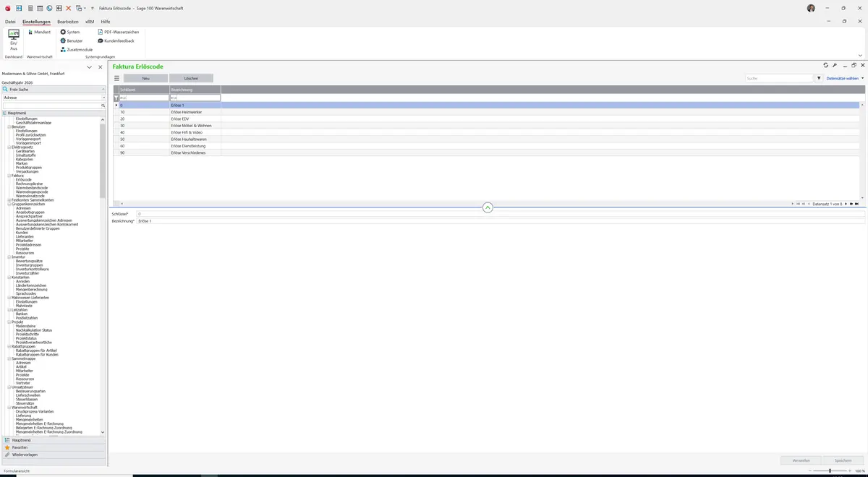Screen dimensions: 868x477
Task: Refresh the Faktura Erlöscode list
Action: point(826,66)
